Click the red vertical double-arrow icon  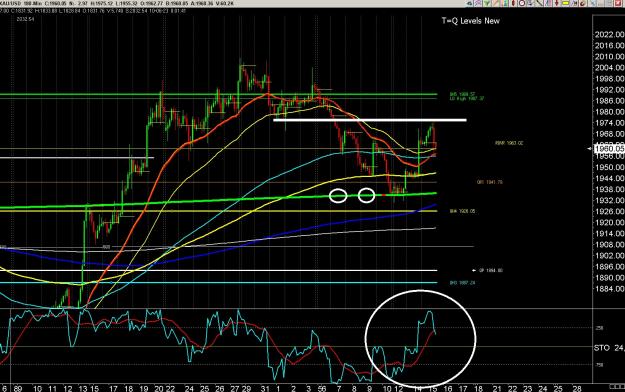click(513, 3)
